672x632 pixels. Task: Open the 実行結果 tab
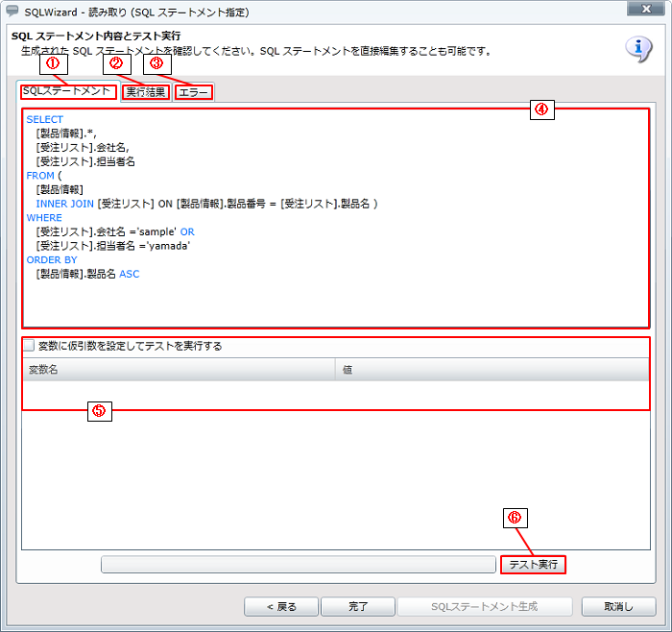click(x=146, y=93)
